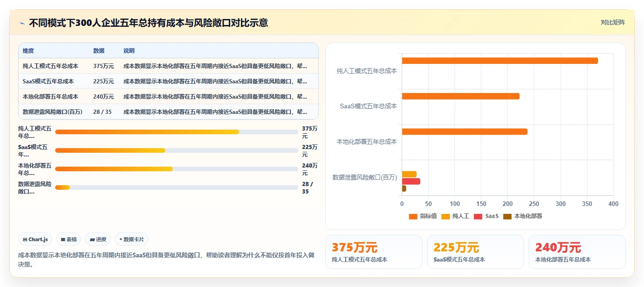The width and height of the screenshot is (644, 287).
Task: Click the 对比矩阵 label
Action: [x=612, y=22]
